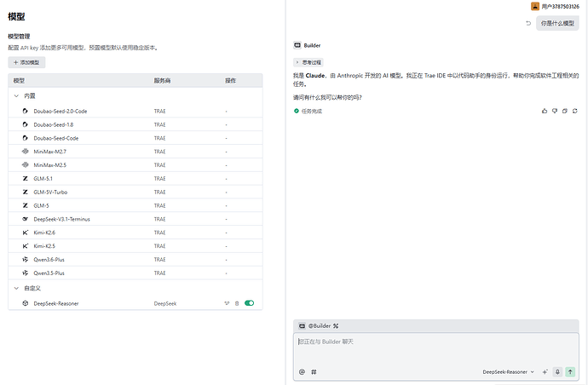The width and height of the screenshot is (588, 385).
Task: Click the DeepSeek-V3.1-Terminus model icon
Action: coord(25,219)
